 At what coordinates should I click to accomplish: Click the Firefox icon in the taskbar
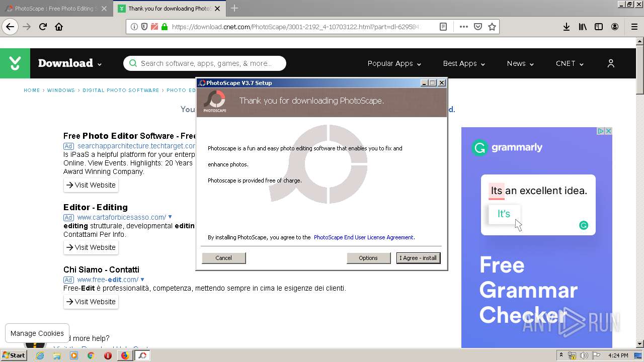point(125,355)
